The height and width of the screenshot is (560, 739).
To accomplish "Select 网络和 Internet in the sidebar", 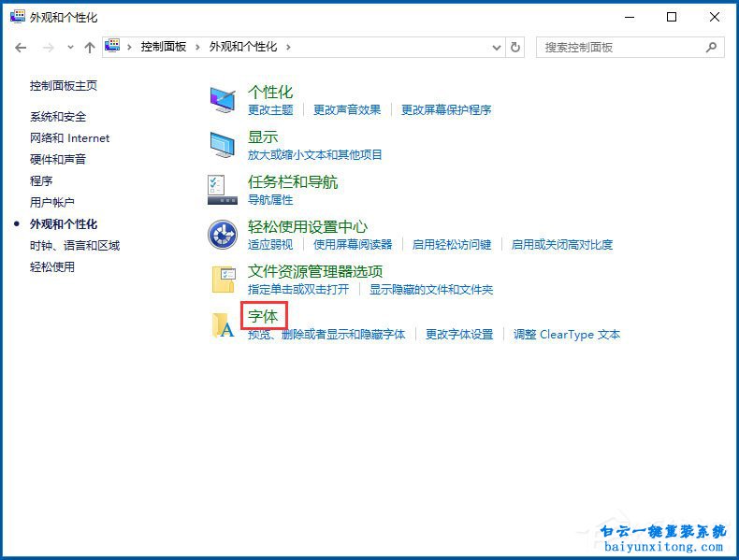I will point(70,138).
